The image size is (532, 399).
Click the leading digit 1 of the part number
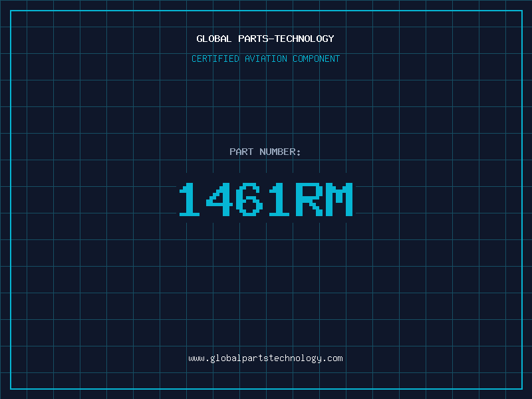191,199
